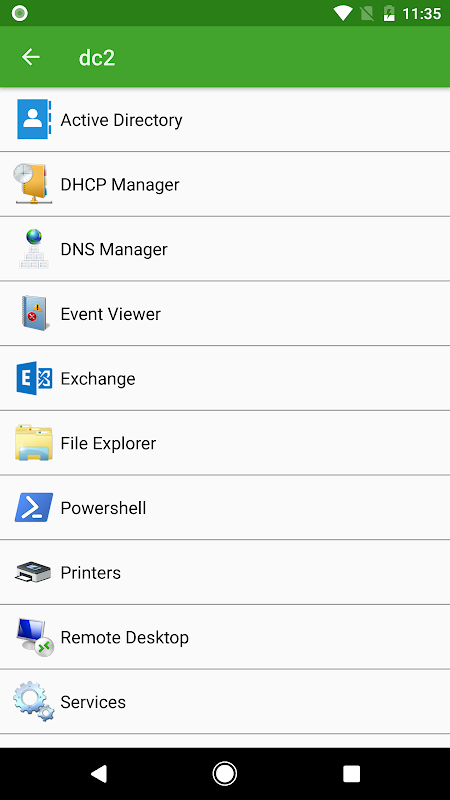
Task: Select the DNS Manager globe icon
Action: point(34,249)
